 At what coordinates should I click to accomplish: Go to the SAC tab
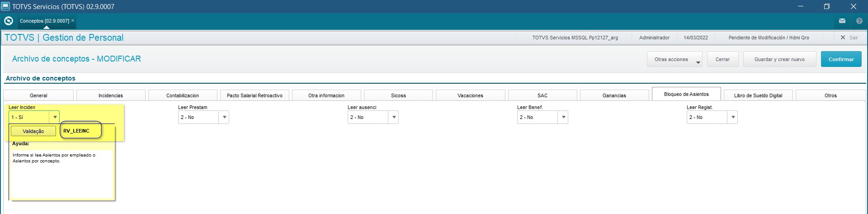542,95
